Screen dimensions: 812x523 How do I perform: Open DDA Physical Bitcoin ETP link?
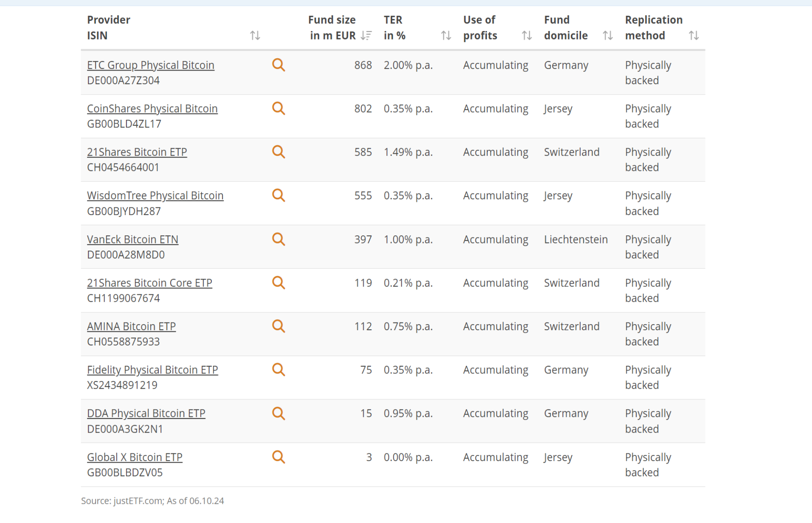point(146,413)
